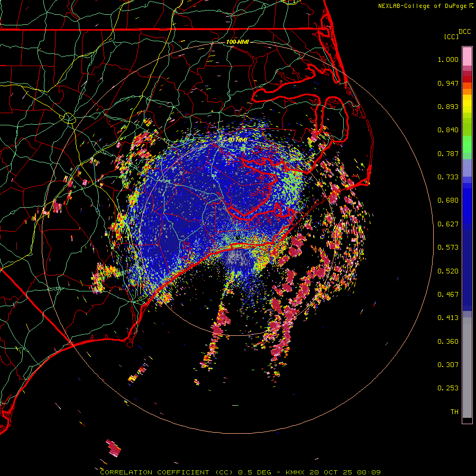Click the 100 NMI range ring label
476x476 pixels.
[x=237, y=42]
